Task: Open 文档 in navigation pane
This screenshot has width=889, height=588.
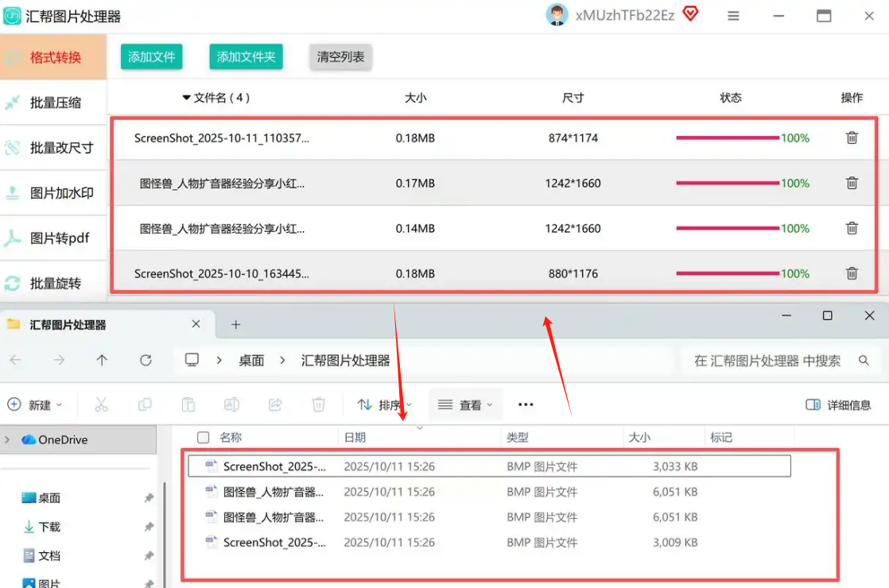Action: coord(42,555)
